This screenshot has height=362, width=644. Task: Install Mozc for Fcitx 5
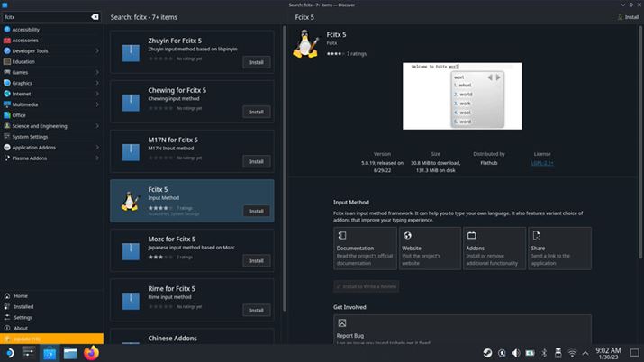256,260
